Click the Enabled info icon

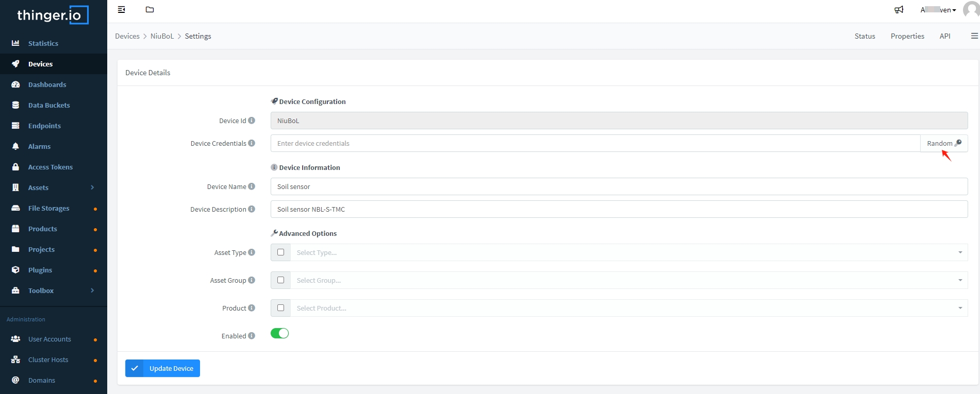[x=252, y=336]
